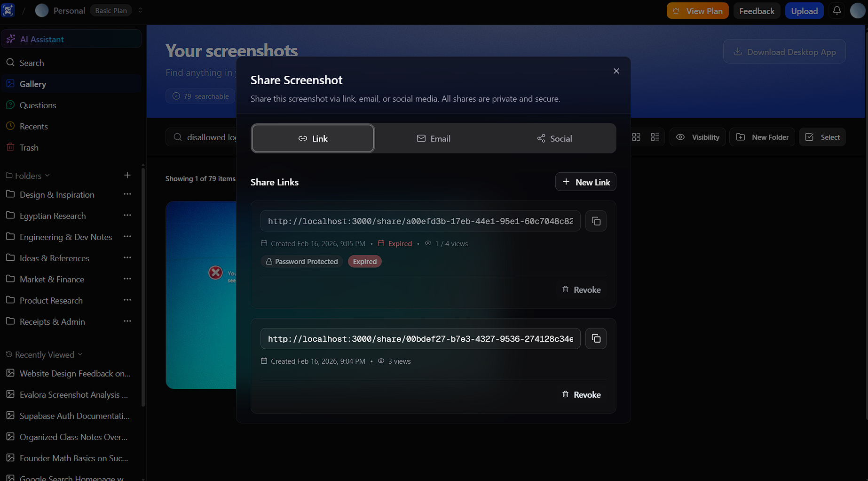Enable Select mode
The image size is (868, 481).
[x=822, y=137]
